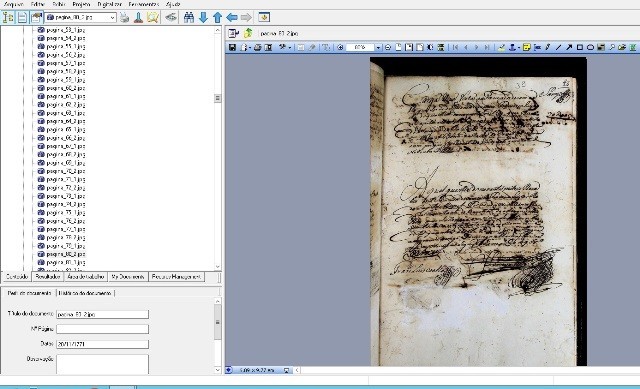Click the blue up arrow toolbar icon
640x389 pixels.
pos(218,18)
